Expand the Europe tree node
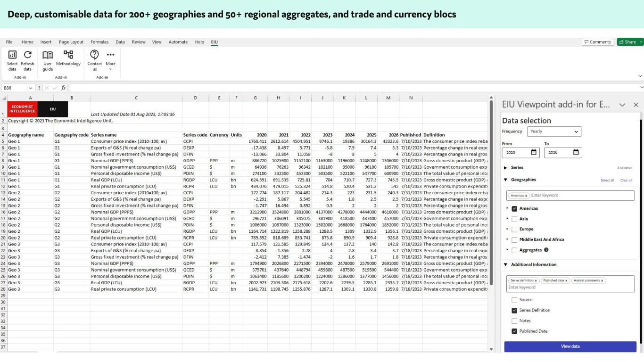644x362 pixels. (x=507, y=229)
